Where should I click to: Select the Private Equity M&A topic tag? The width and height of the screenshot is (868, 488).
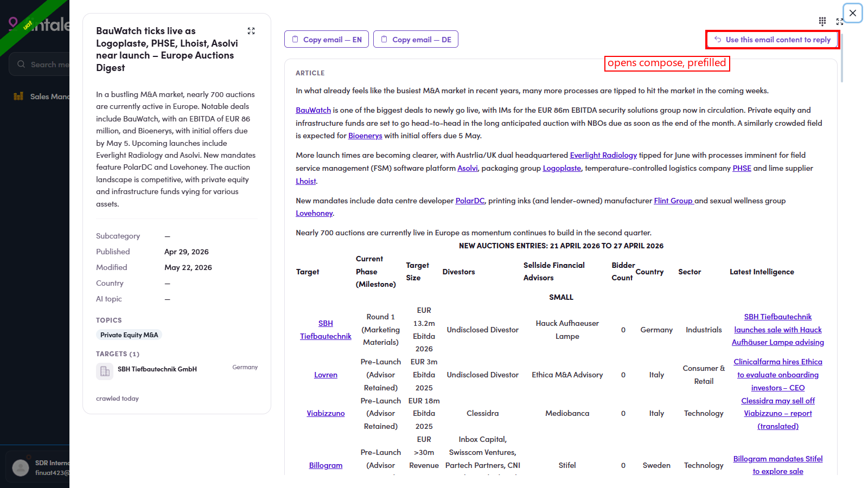129,335
